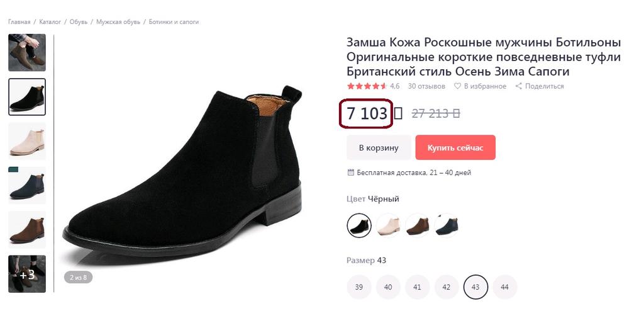Click the share icon
Image resolution: width=644 pixels, height=311 pixels.
coord(519,86)
